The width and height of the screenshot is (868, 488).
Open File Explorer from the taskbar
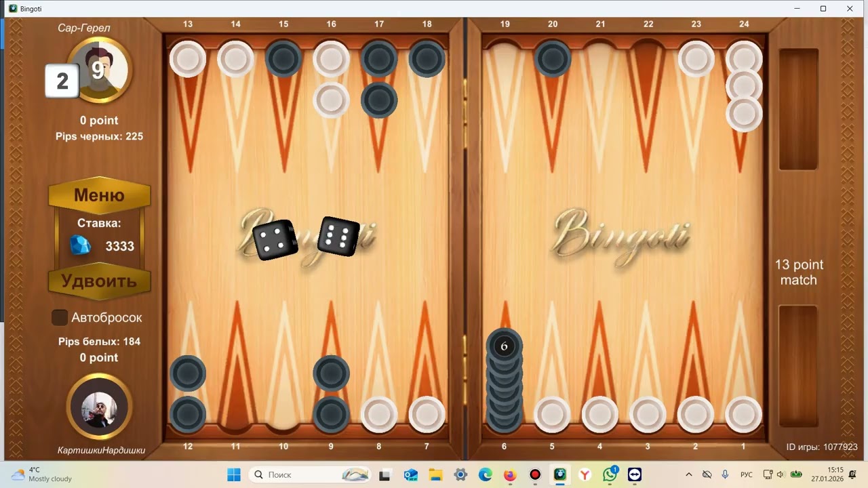[x=435, y=474]
